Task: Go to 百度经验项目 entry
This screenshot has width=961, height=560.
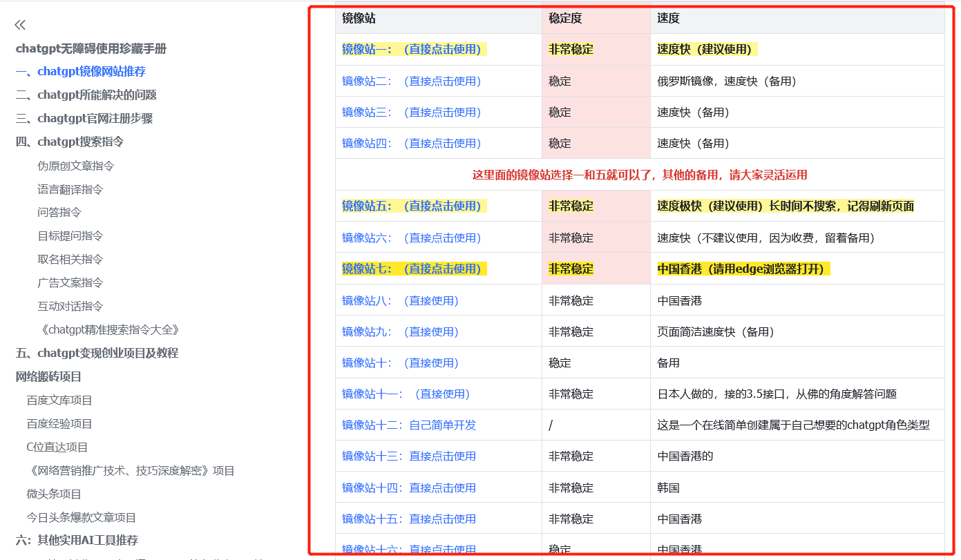Action: point(59,423)
